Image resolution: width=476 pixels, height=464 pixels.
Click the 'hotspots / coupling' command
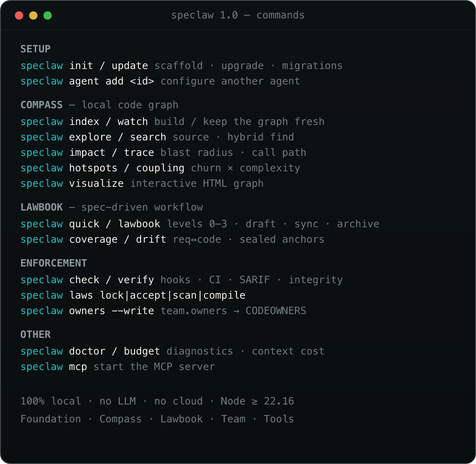click(127, 168)
